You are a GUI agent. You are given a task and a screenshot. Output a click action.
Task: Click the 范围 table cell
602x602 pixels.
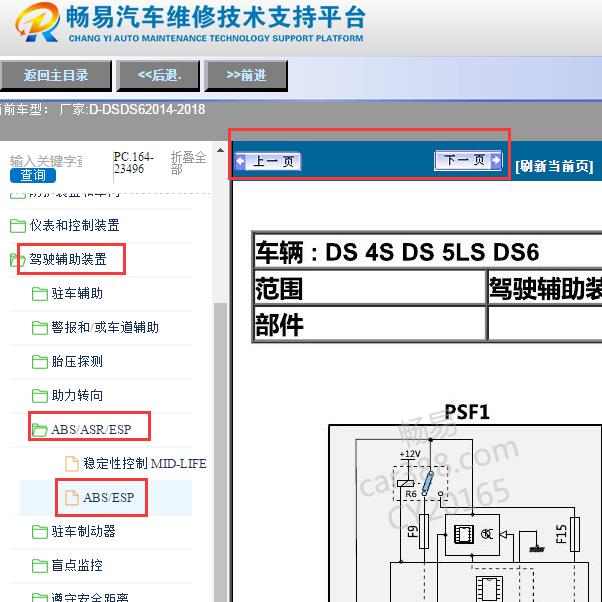click(x=370, y=288)
